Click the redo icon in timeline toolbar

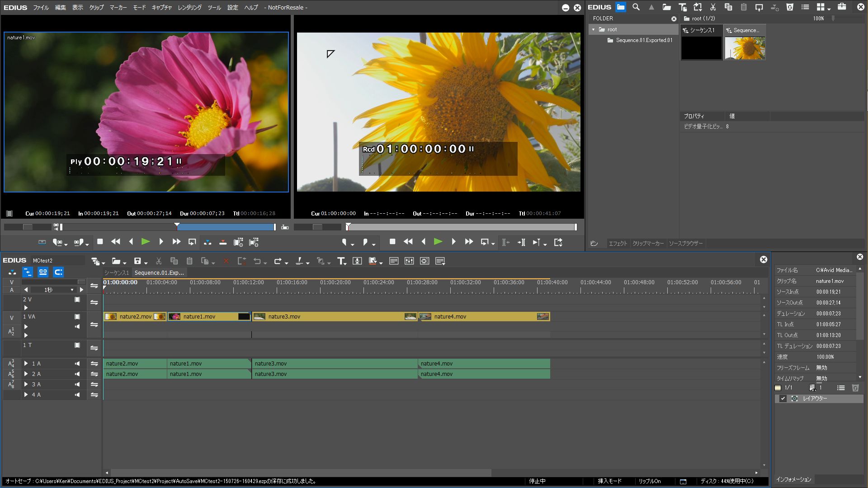278,261
